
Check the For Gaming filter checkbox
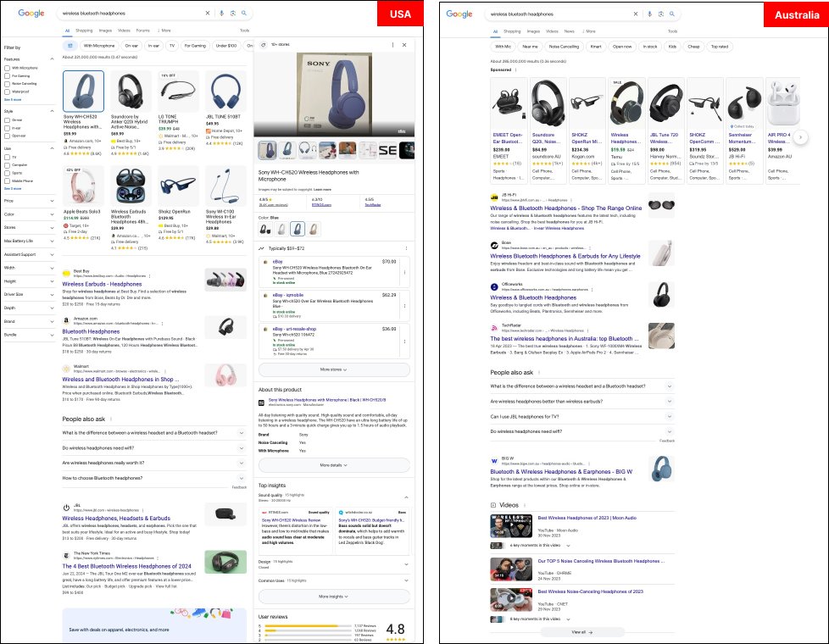click(7, 75)
